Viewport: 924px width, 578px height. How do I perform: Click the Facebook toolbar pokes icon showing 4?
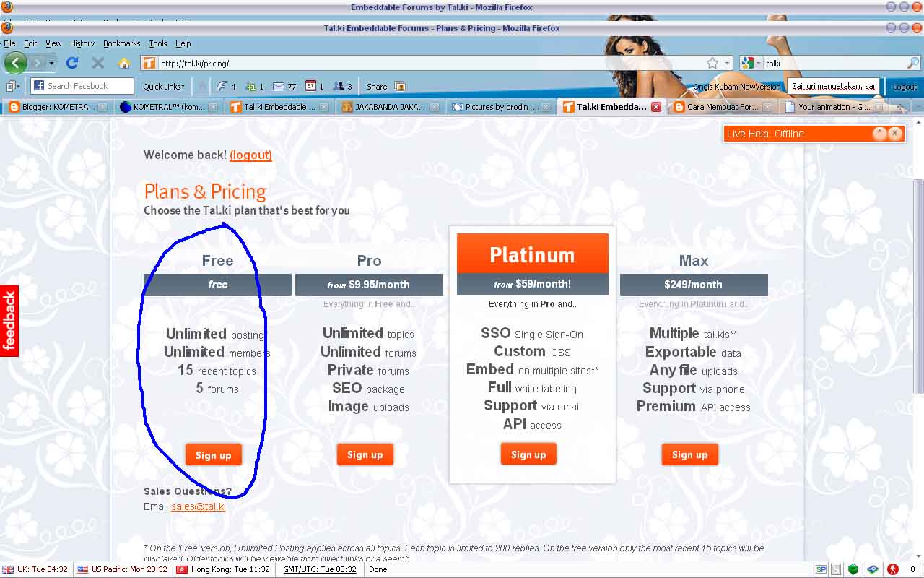coord(226,86)
